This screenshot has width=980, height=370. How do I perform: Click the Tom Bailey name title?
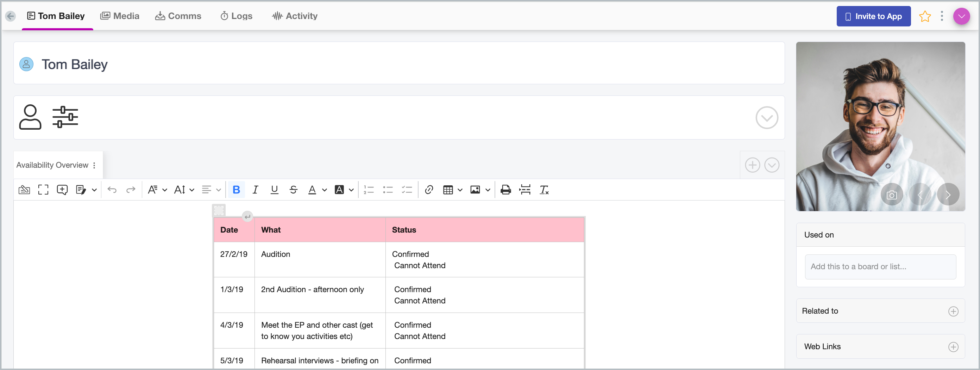(x=74, y=64)
